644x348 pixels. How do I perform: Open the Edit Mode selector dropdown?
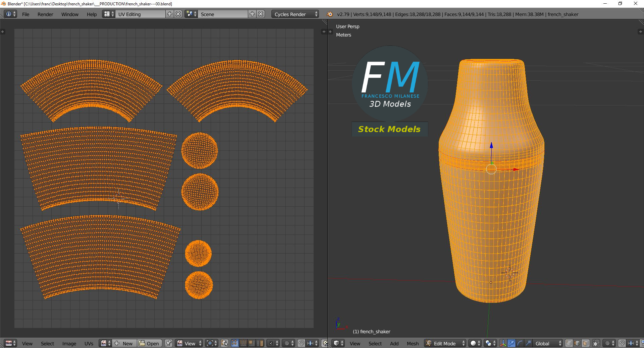[445, 343]
